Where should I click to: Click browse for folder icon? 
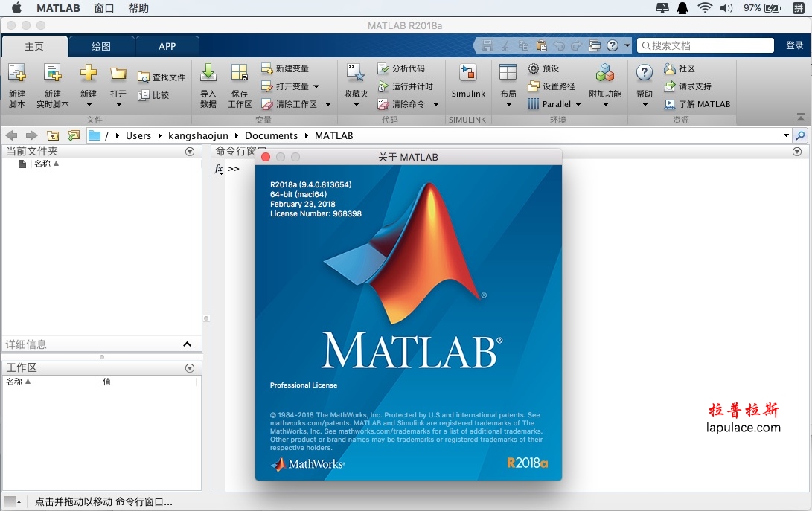click(x=74, y=135)
